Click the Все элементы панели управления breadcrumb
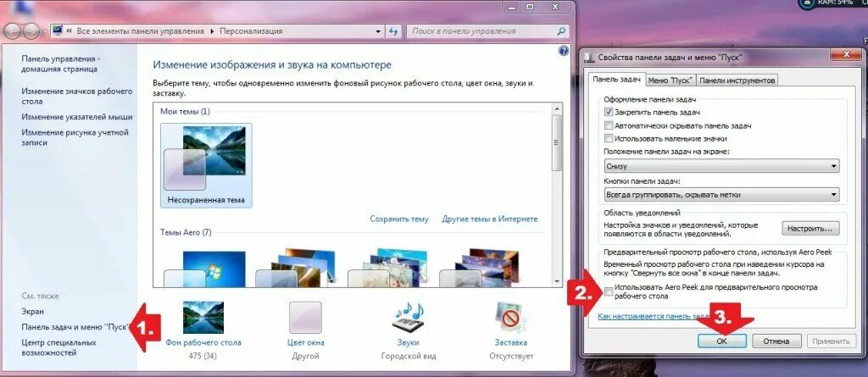This screenshot has height=377, width=868. (x=139, y=31)
